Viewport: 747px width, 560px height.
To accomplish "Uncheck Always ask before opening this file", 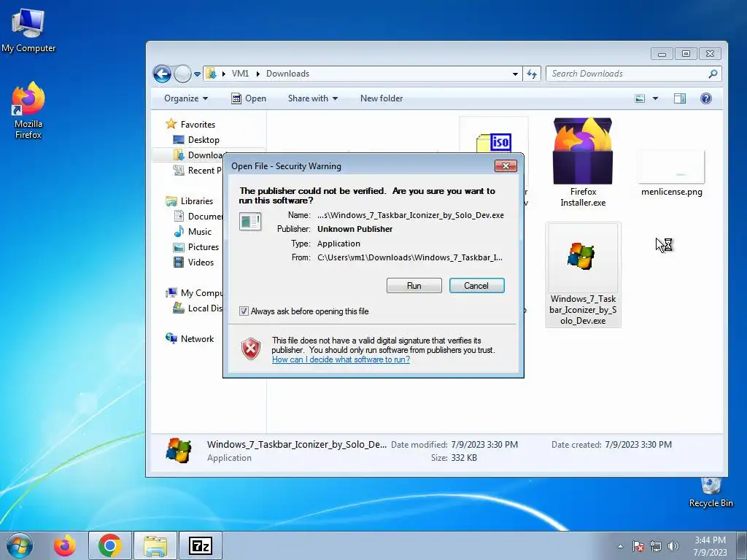I will click(x=244, y=311).
